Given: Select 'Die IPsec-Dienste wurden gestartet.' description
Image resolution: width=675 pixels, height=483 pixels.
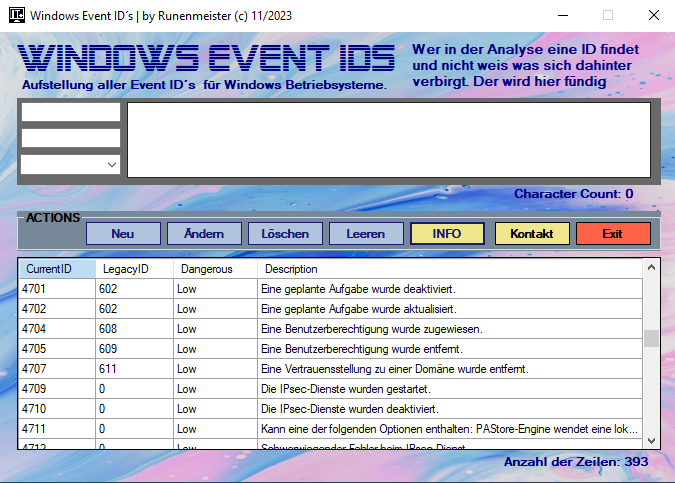Looking at the screenshot, I should (x=450, y=389).
